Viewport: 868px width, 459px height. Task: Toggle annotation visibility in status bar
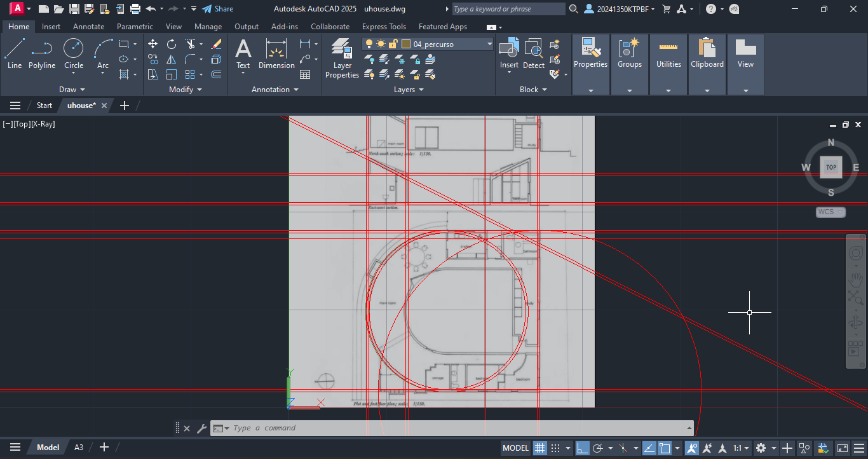coord(693,448)
